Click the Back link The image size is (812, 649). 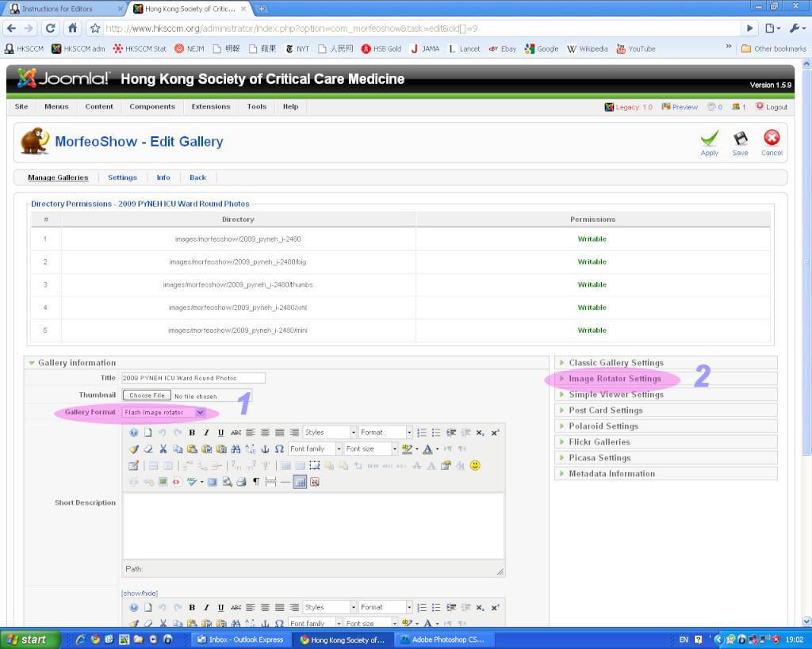[x=197, y=178]
